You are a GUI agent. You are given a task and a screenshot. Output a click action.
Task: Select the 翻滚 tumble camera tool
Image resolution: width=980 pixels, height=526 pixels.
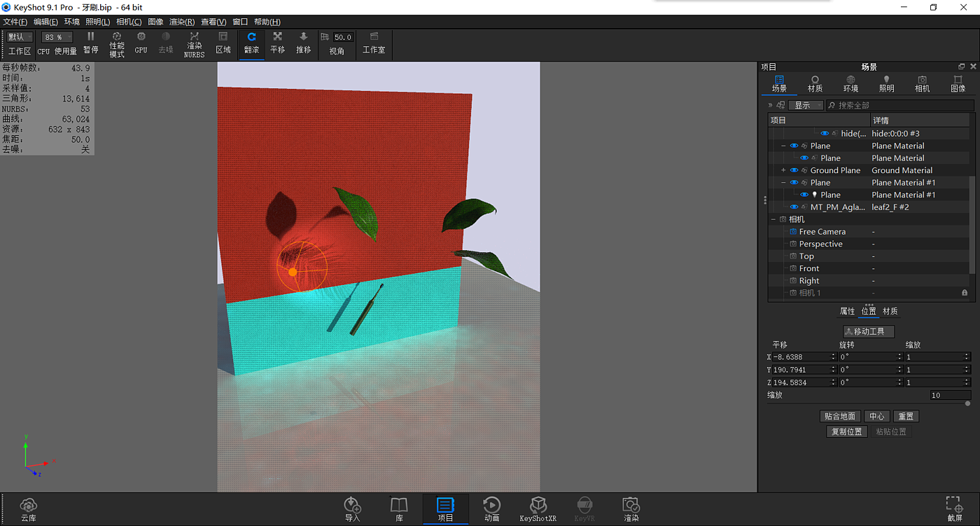point(251,43)
